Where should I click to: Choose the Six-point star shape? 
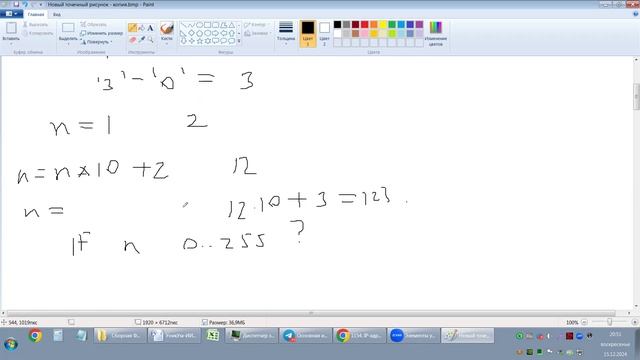(207, 41)
